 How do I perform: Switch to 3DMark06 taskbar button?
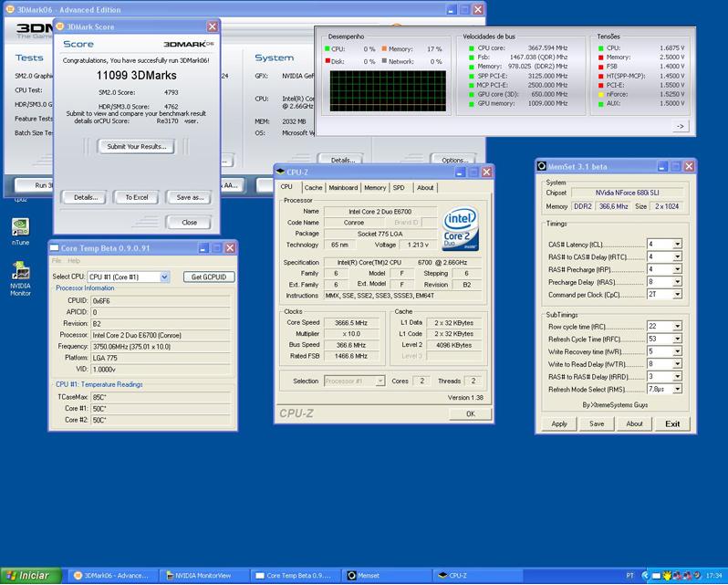(x=111, y=576)
